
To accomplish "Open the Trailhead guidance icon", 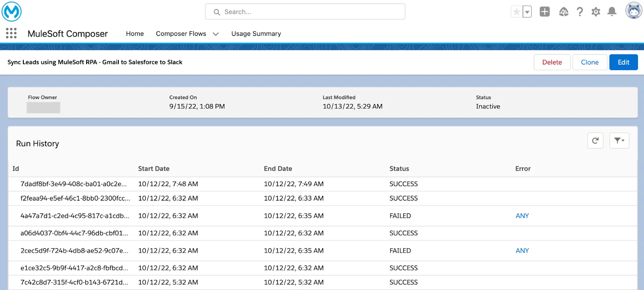I will tap(563, 12).
